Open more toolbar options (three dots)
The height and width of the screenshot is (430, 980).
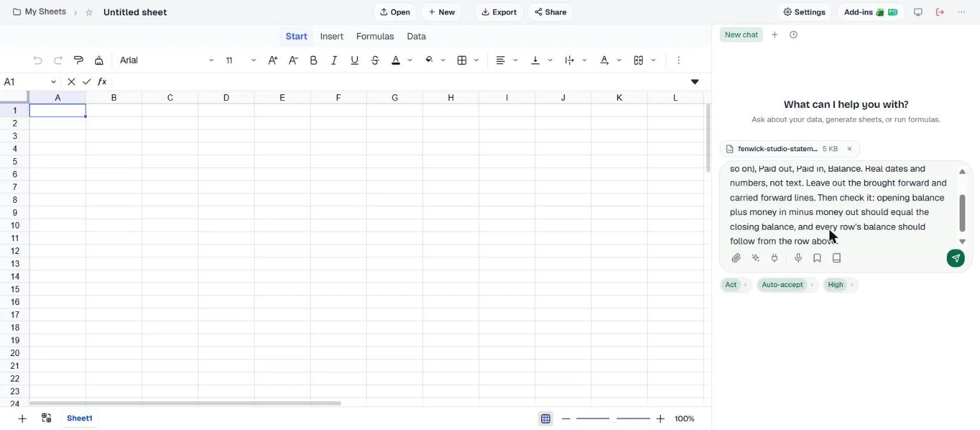coord(678,61)
